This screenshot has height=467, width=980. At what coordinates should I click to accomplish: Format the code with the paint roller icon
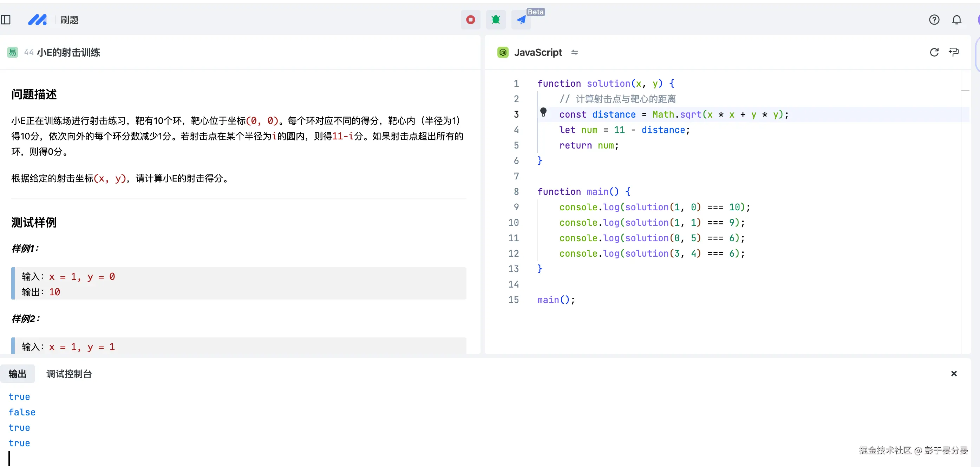pos(954,52)
